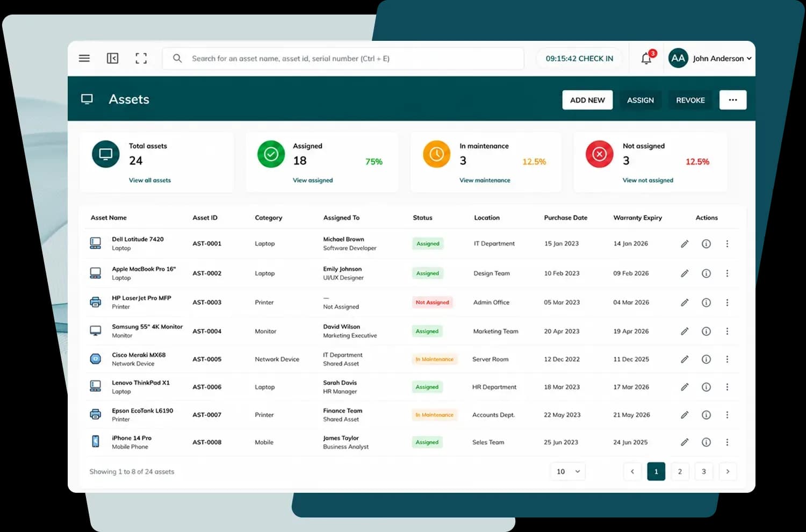Click the REVOKE button

point(690,100)
